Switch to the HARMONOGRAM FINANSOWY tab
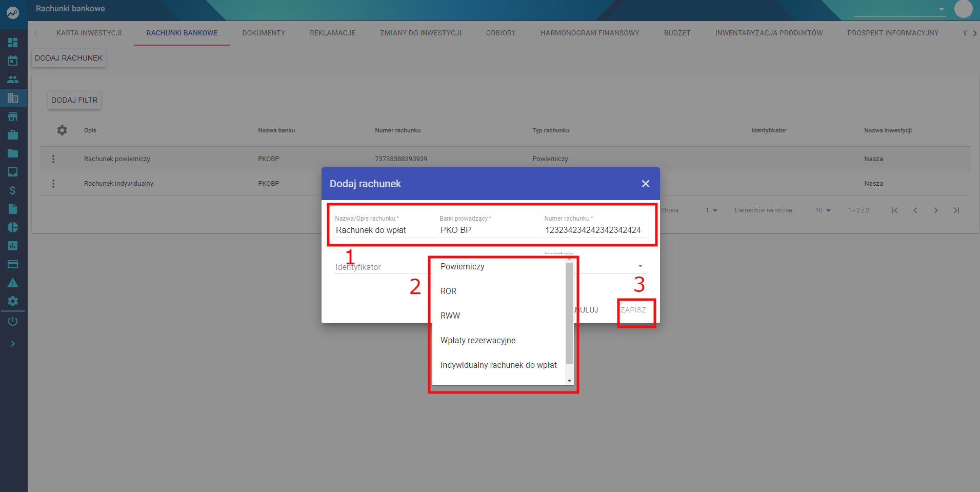Viewport: 980px width, 492px height. pos(590,33)
